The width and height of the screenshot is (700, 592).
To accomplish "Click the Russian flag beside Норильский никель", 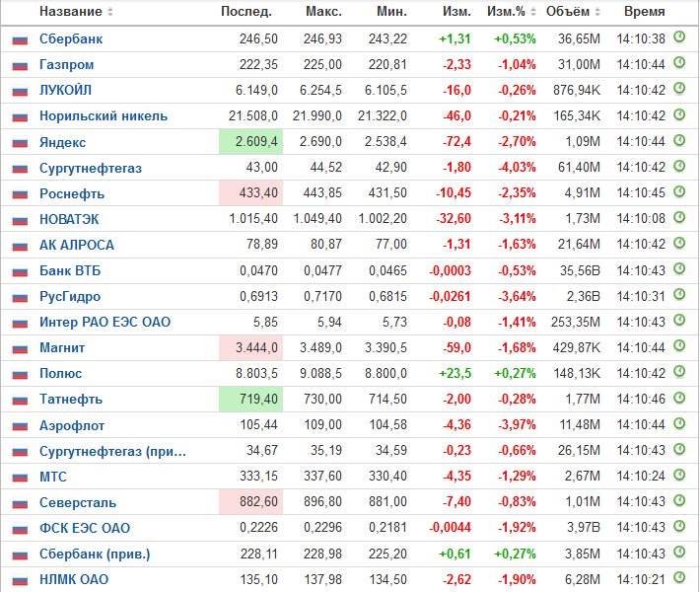I will (x=20, y=117).
